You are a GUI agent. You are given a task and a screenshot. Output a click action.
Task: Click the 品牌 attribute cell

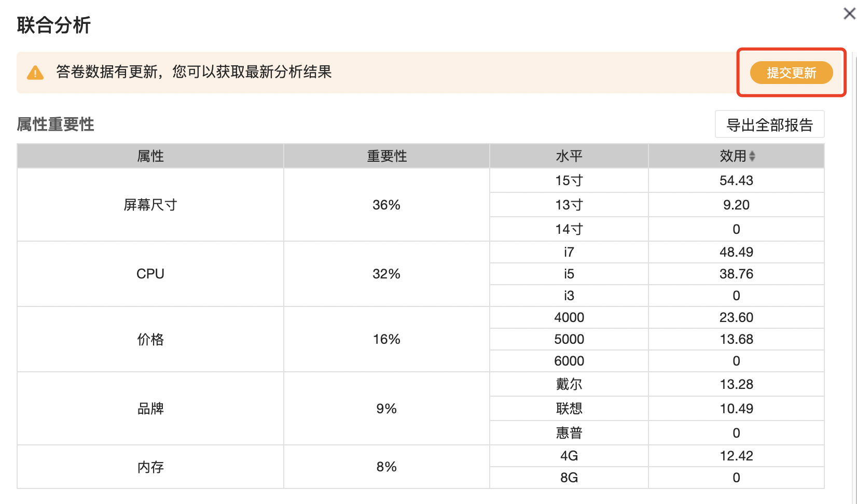tap(150, 409)
